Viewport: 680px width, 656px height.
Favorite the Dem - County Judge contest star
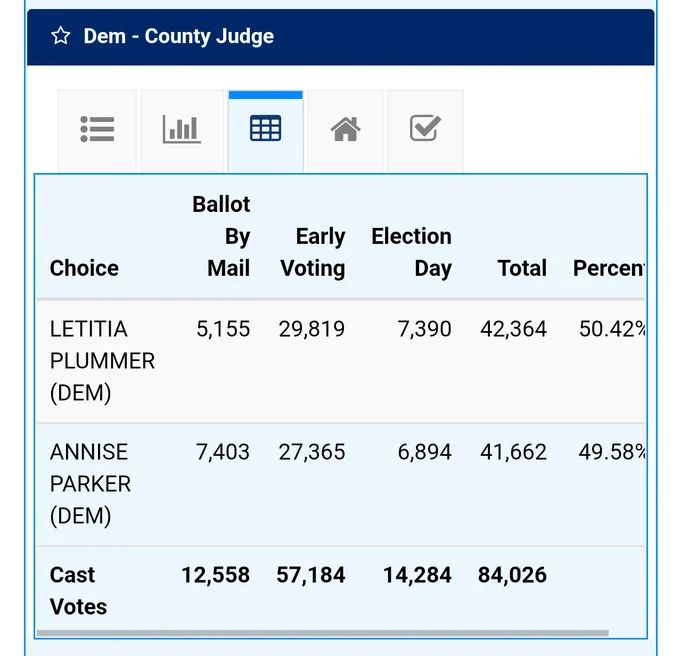click(61, 36)
